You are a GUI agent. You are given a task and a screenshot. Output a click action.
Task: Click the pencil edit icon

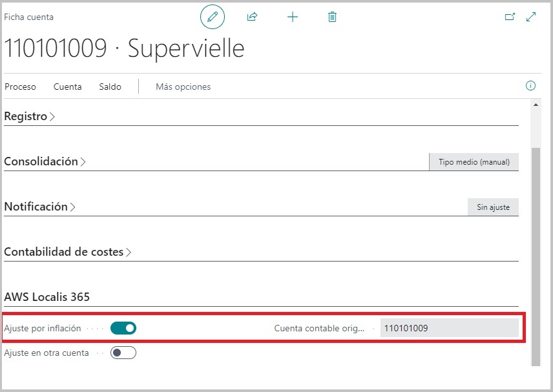point(213,17)
